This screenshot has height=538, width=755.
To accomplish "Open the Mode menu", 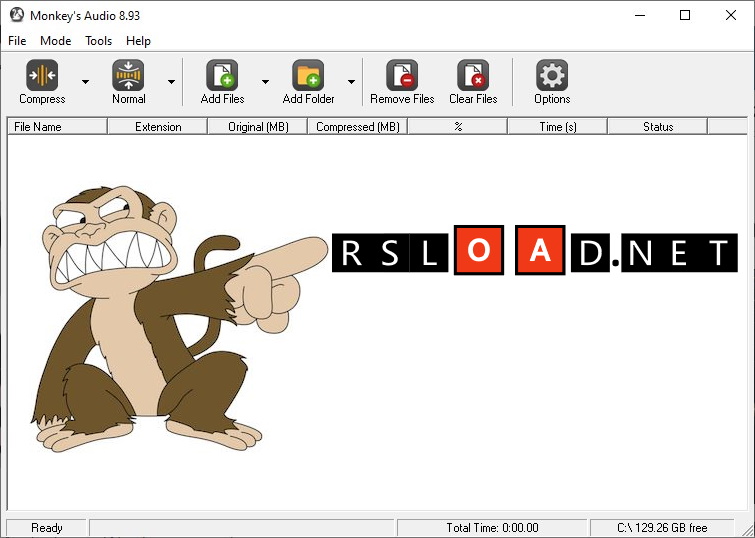I will (56, 41).
